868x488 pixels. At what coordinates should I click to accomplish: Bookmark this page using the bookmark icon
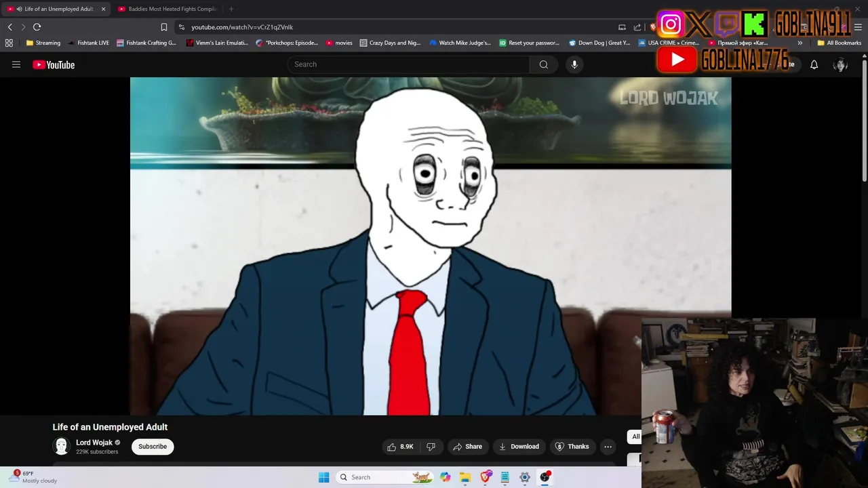[163, 27]
